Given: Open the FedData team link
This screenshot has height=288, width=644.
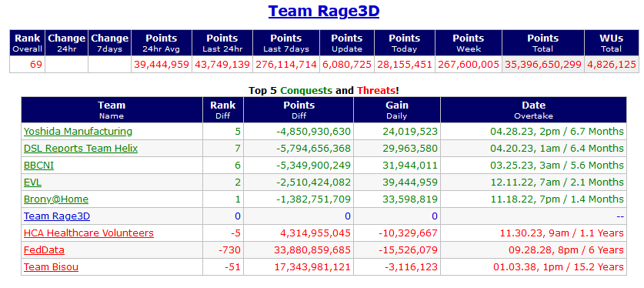Looking at the screenshot, I should click(44, 250).
